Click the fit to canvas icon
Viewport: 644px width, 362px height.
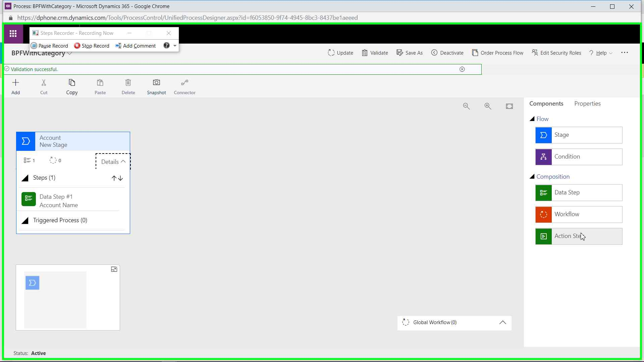509,106
